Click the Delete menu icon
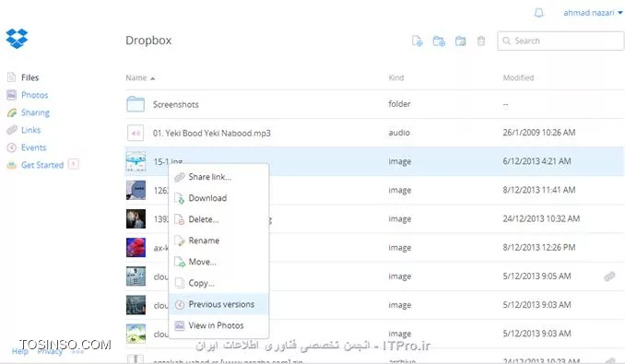 (180, 219)
